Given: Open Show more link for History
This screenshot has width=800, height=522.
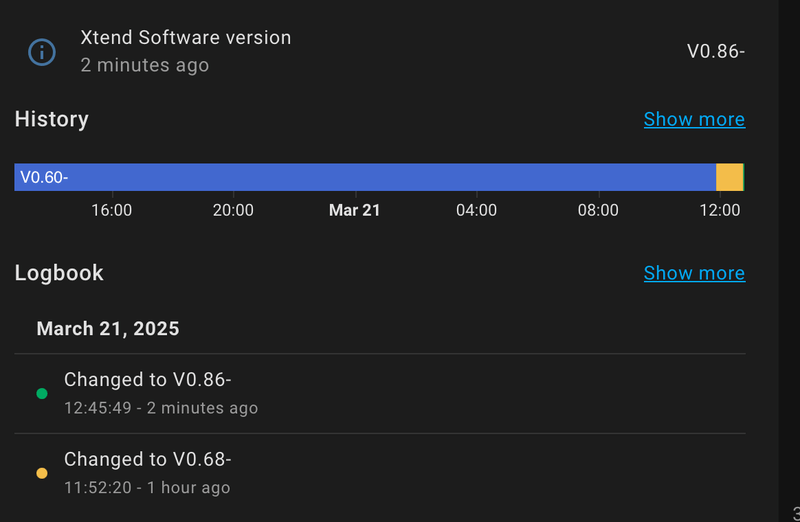Looking at the screenshot, I should pyautogui.click(x=694, y=119).
